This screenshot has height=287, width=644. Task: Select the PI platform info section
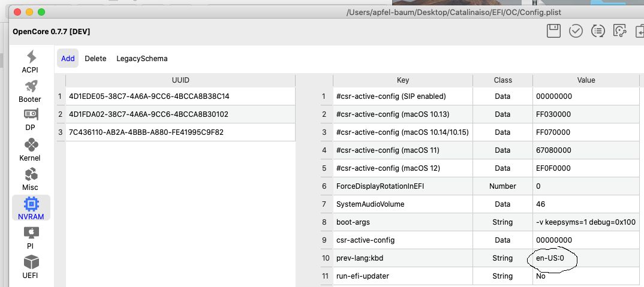(30, 238)
